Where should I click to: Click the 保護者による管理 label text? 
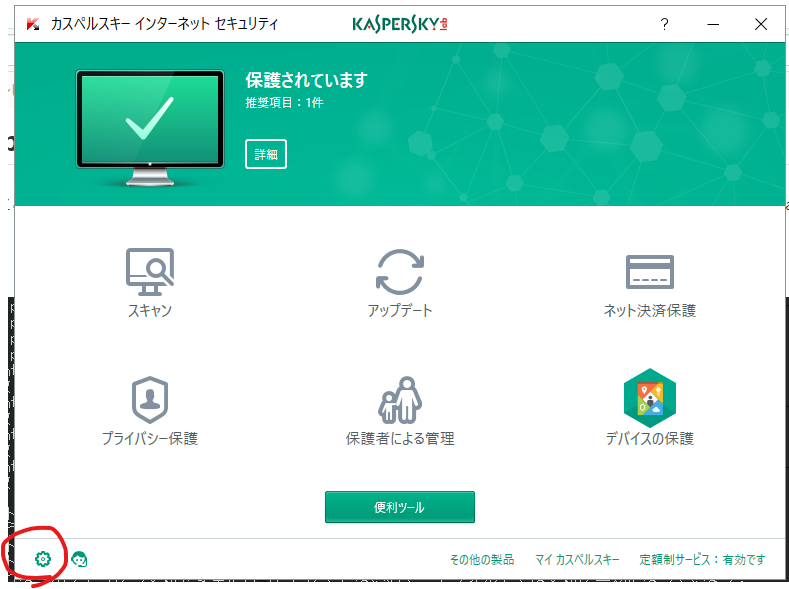(400, 438)
